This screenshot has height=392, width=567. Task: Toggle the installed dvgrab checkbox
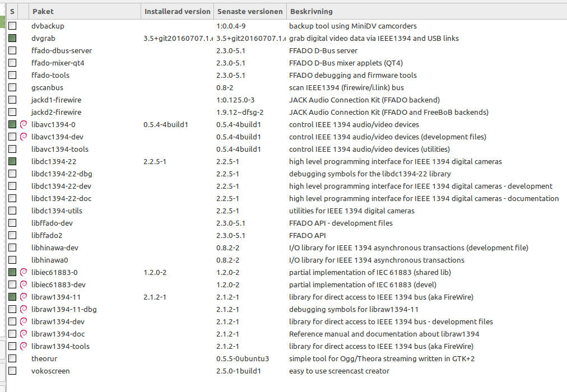pos(12,38)
